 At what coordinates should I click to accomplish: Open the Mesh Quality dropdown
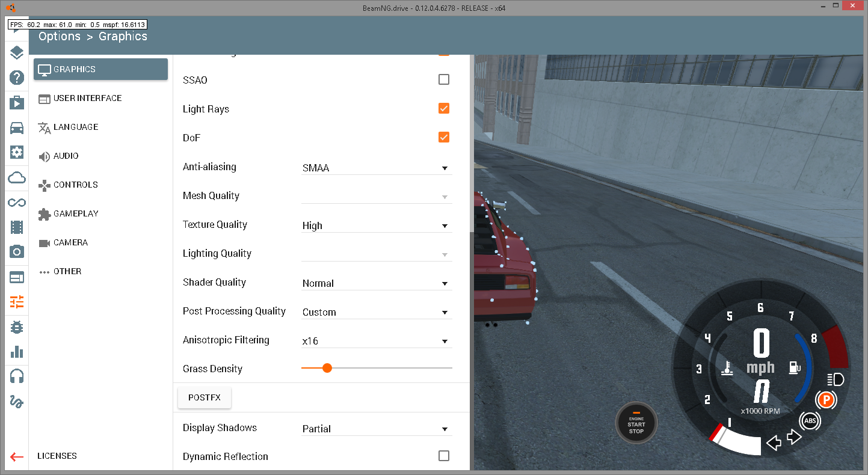(x=377, y=197)
